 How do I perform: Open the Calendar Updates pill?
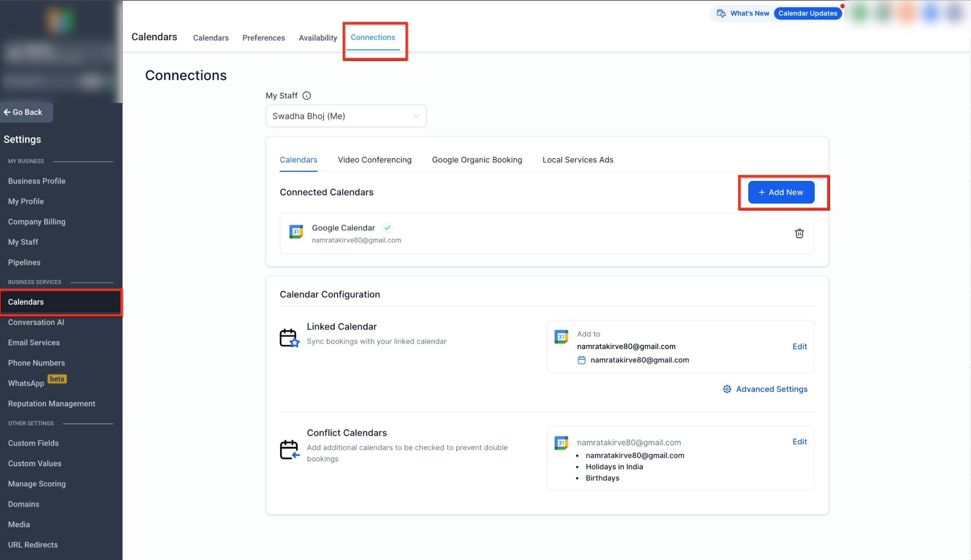pyautogui.click(x=807, y=13)
